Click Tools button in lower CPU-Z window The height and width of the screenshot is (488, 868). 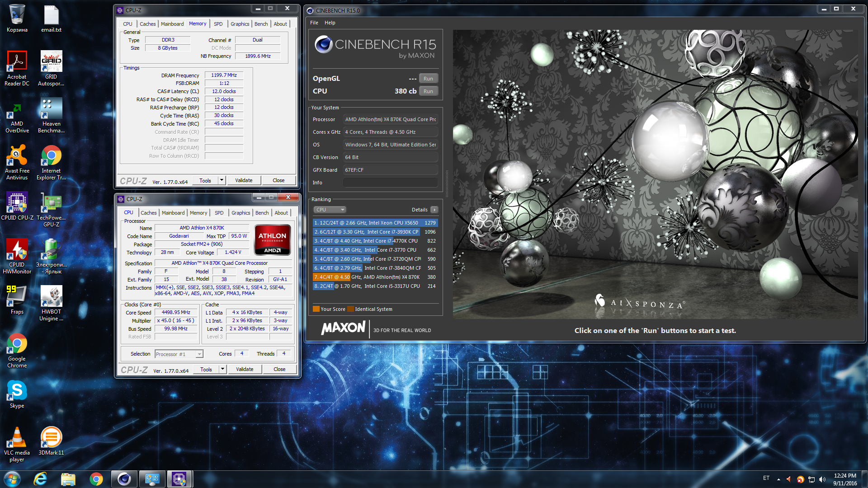tap(206, 369)
